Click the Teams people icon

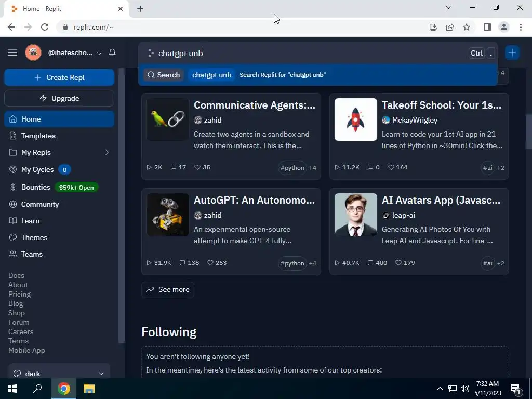point(13,254)
